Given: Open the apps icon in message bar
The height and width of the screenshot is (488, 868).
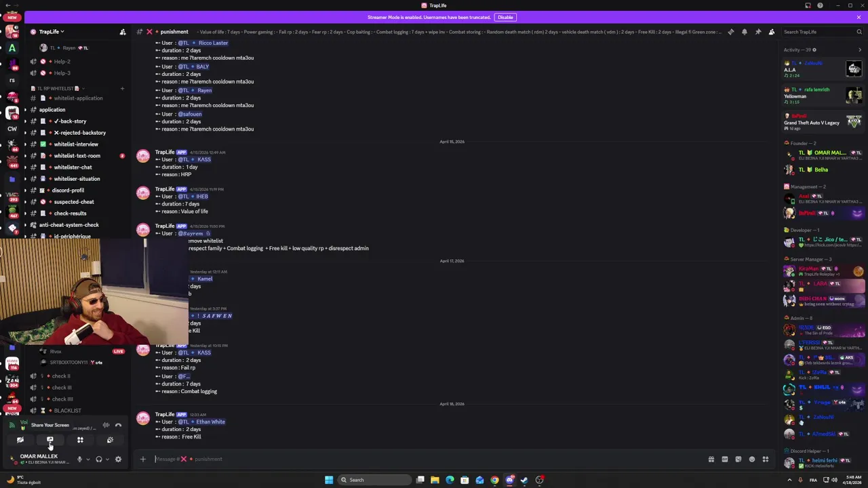Looking at the screenshot, I should tap(766, 460).
